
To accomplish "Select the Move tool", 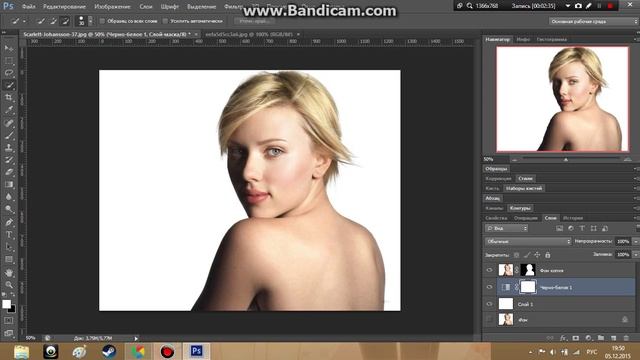I will click(x=9, y=49).
